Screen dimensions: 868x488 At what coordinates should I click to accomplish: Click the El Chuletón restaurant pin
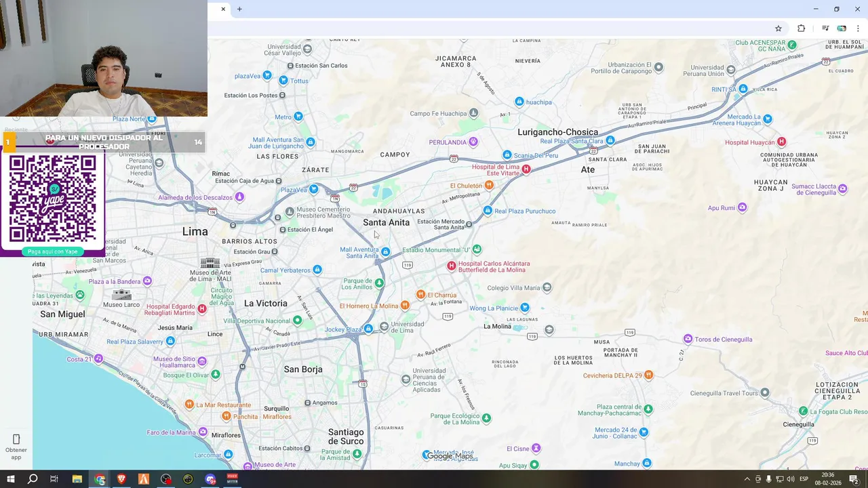pos(489,185)
